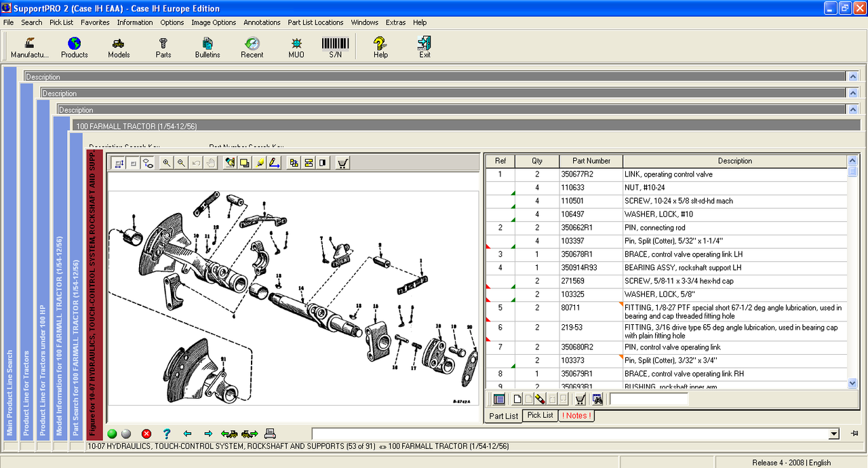
Task: Select the pencil line-drawing annotation tool
Action: 275,163
